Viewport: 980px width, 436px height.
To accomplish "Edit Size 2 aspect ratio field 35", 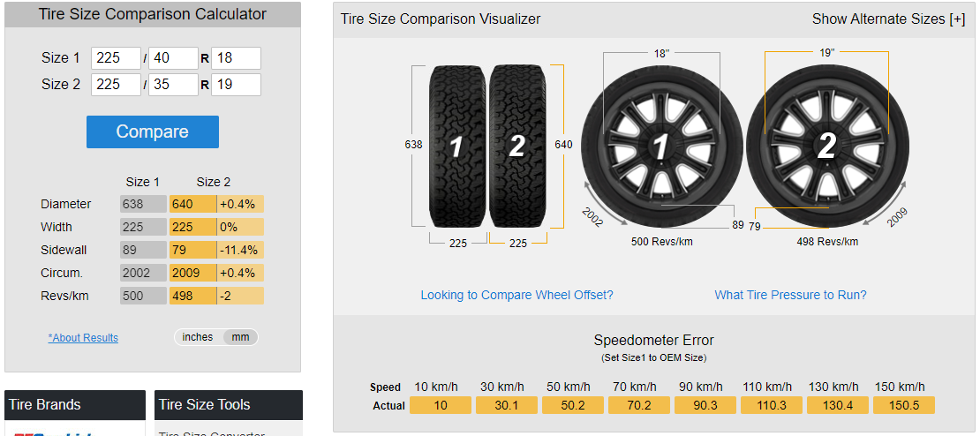I will pos(173,85).
